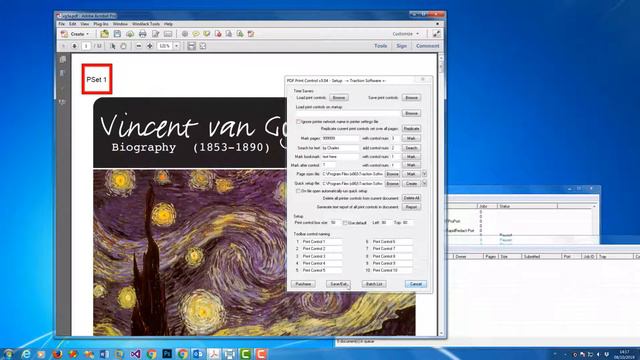The height and width of the screenshot is (360, 640).
Task: Click the Print Control 10 name field
Action: [x=391, y=270]
